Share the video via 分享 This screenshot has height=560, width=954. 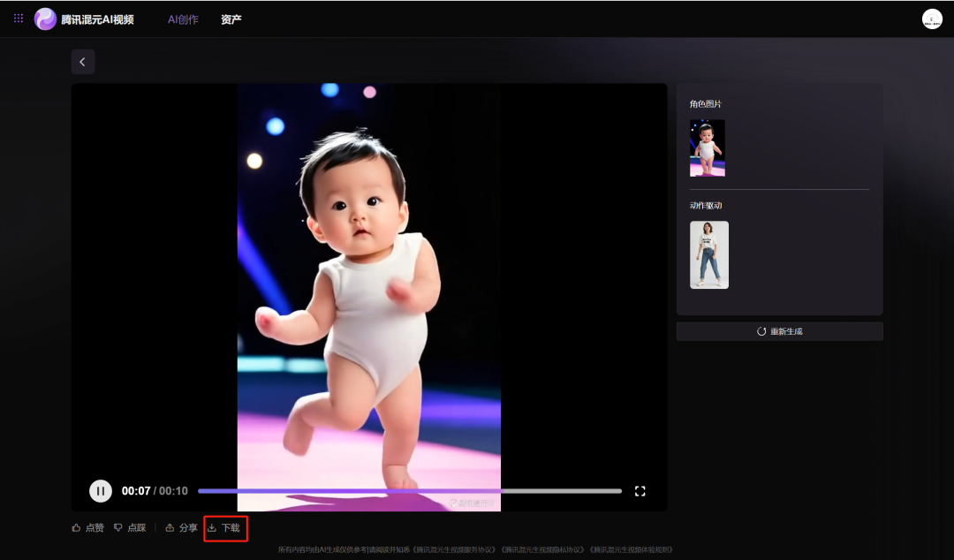[181, 528]
